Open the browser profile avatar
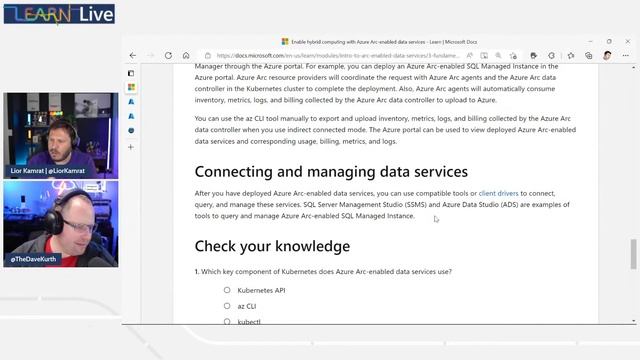Screen dimensions: 640x360 [x=607, y=56]
